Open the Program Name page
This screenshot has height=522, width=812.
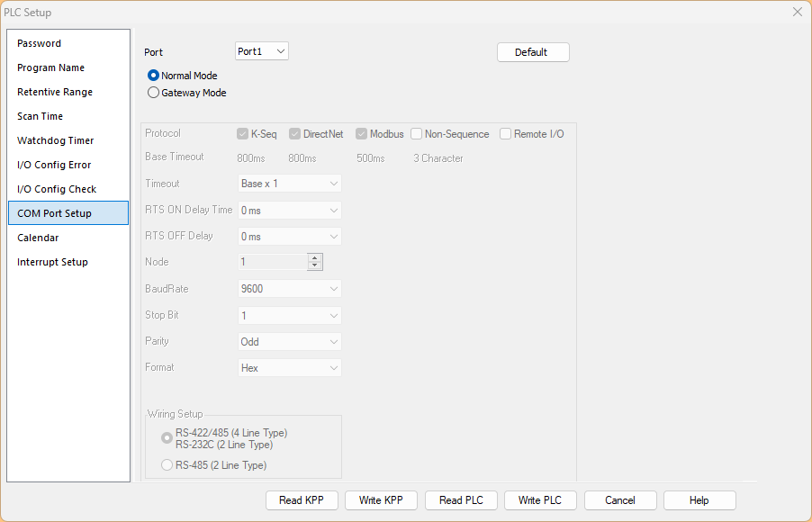point(68,67)
